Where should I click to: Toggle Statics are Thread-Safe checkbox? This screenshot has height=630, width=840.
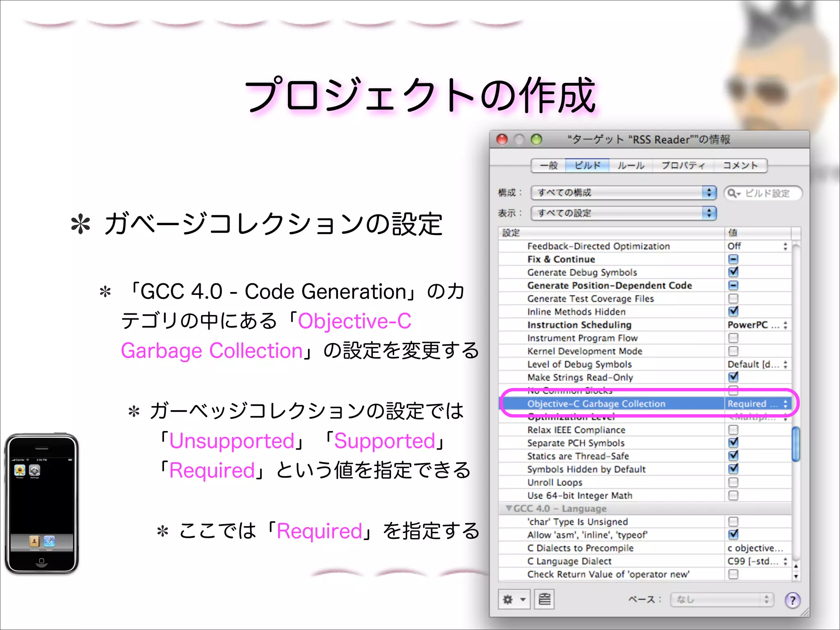[x=733, y=456]
